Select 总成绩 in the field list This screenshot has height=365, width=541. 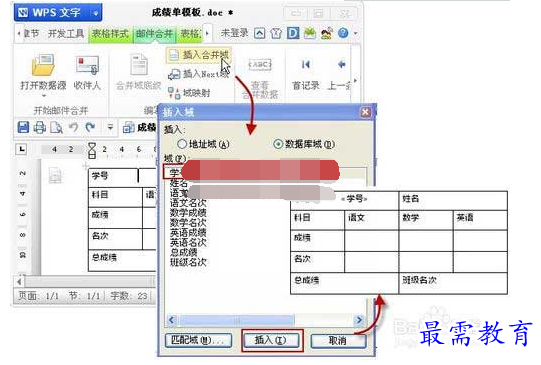point(183,252)
